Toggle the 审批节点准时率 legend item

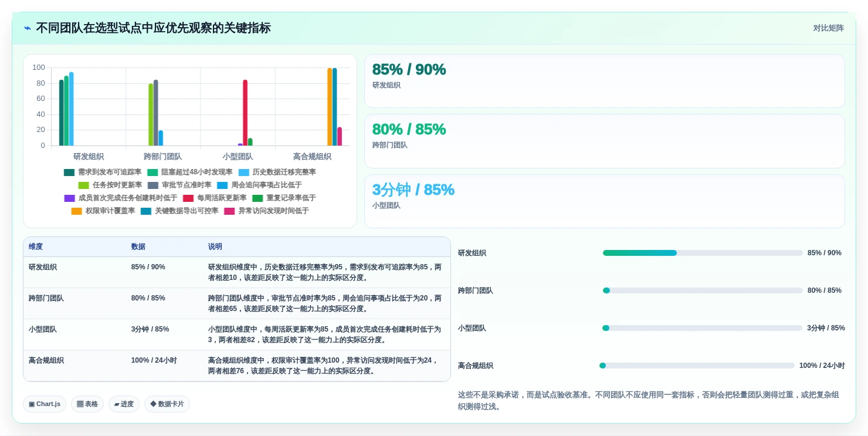179,185
